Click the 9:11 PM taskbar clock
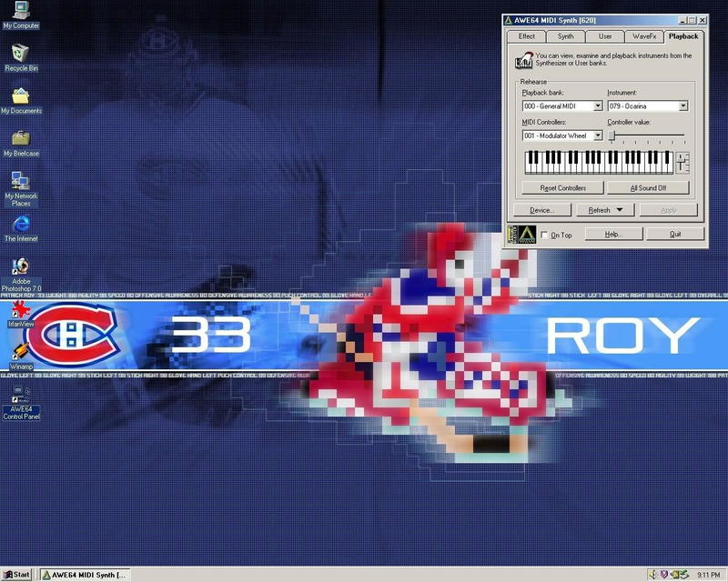The image size is (728, 582). coord(709,575)
